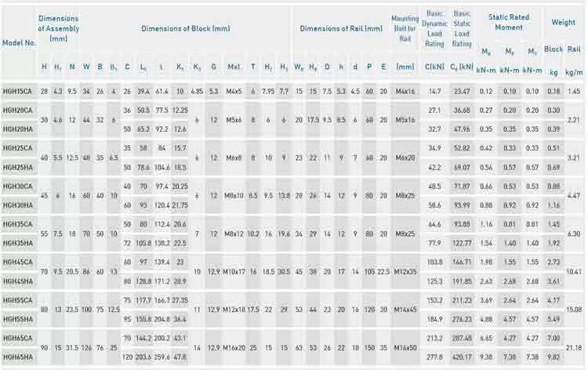Viewport: 588px width, 370px height.
Task: Click the 'Weight' column group header
Action: (563, 22)
